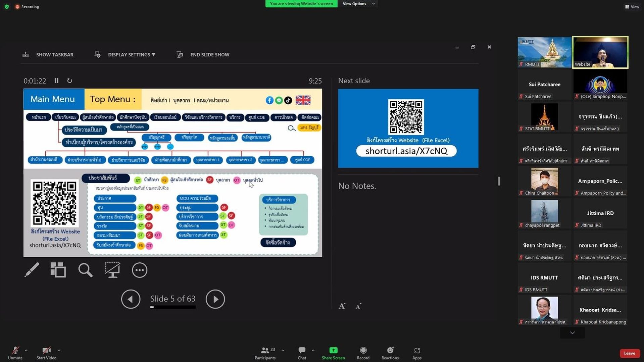Click ศูนย์ COE menu pill in top row
644x362 pixels.
pos(257,117)
